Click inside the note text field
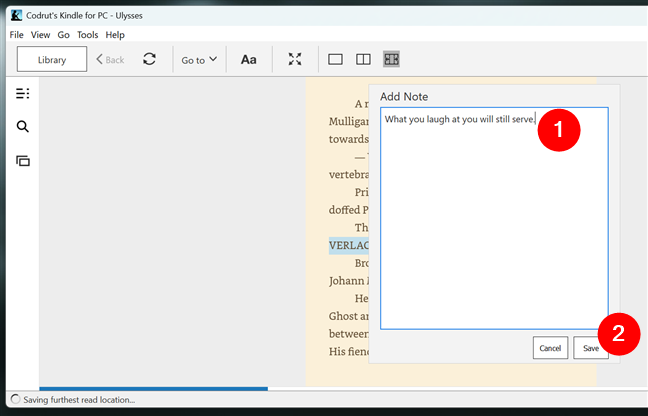Viewport: 648px width, 416px height. pyautogui.click(x=494, y=230)
